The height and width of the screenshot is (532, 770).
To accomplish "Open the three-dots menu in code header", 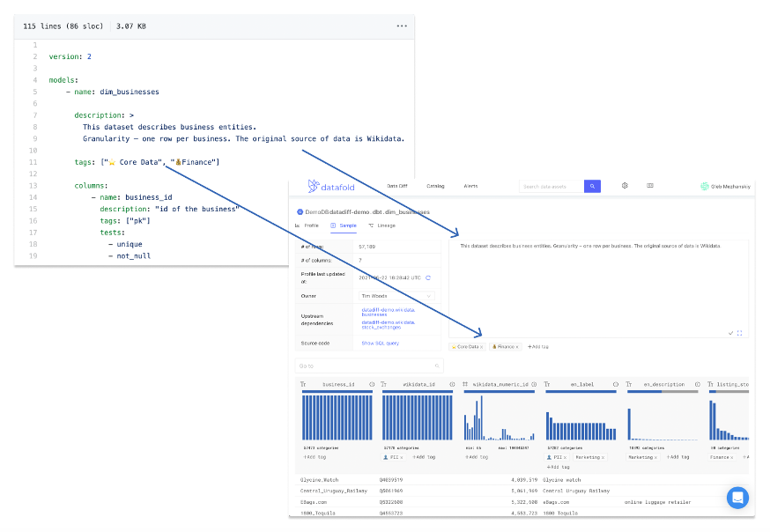I will click(x=402, y=26).
